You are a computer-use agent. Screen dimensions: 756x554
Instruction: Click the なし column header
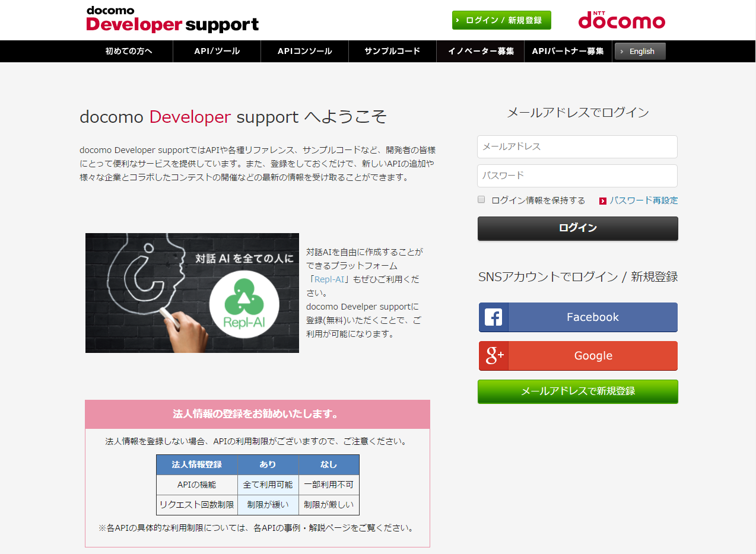[x=329, y=464]
